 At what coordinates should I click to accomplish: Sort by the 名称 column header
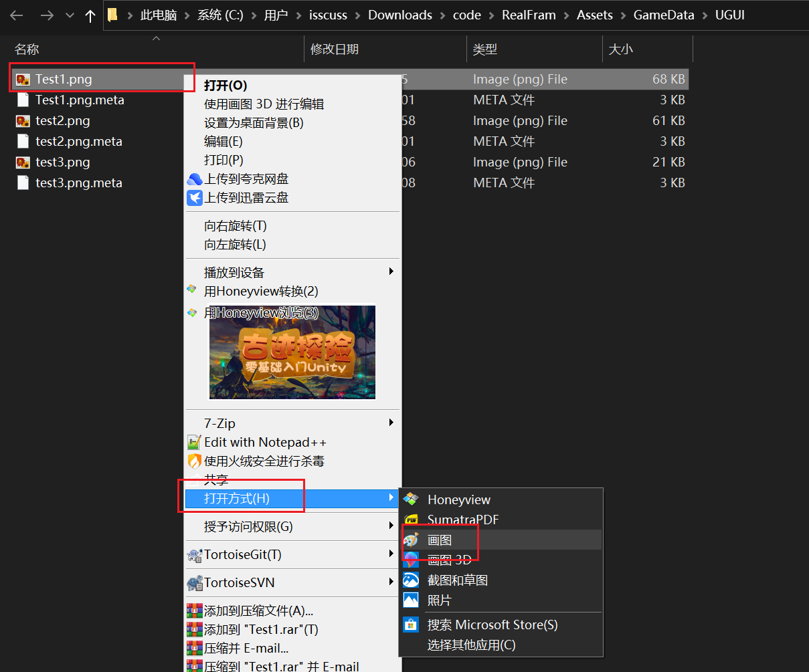(x=158, y=49)
